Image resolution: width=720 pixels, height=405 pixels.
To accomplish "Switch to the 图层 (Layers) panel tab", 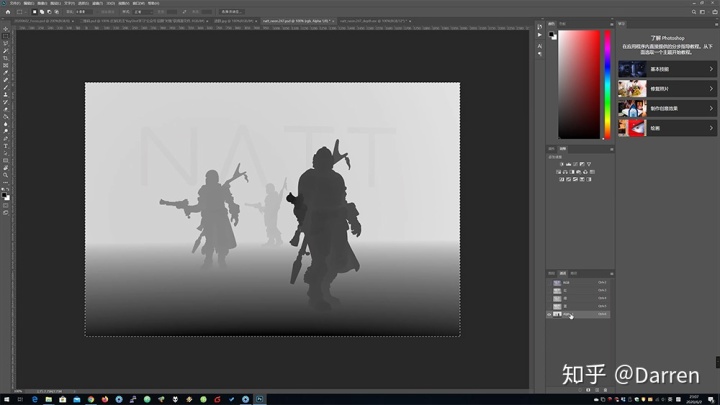I will pos(551,274).
